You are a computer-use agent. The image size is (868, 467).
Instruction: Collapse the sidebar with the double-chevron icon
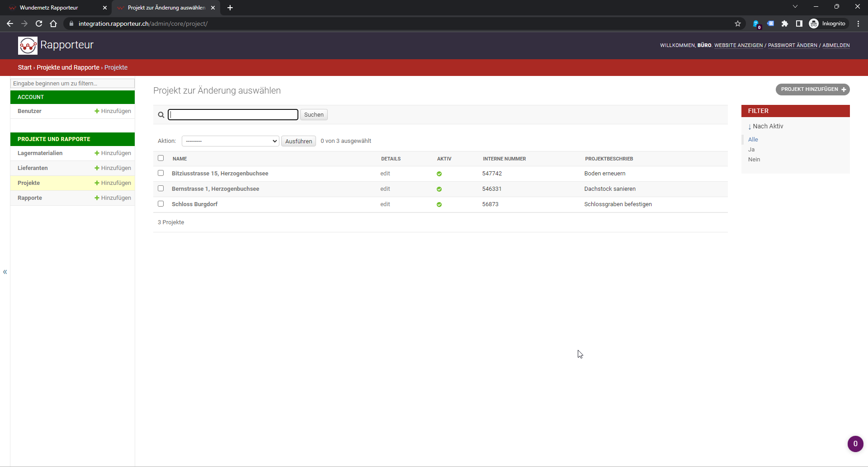(x=5, y=272)
